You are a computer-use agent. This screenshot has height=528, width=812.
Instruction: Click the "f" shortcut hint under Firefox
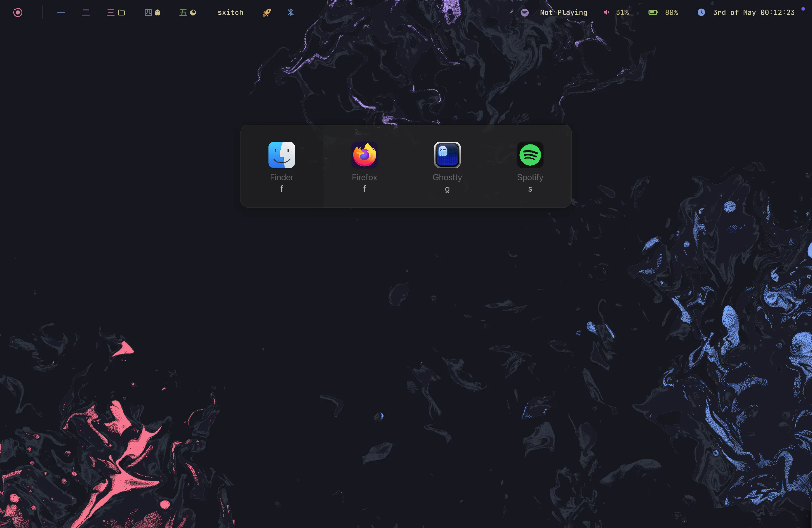pyautogui.click(x=364, y=189)
